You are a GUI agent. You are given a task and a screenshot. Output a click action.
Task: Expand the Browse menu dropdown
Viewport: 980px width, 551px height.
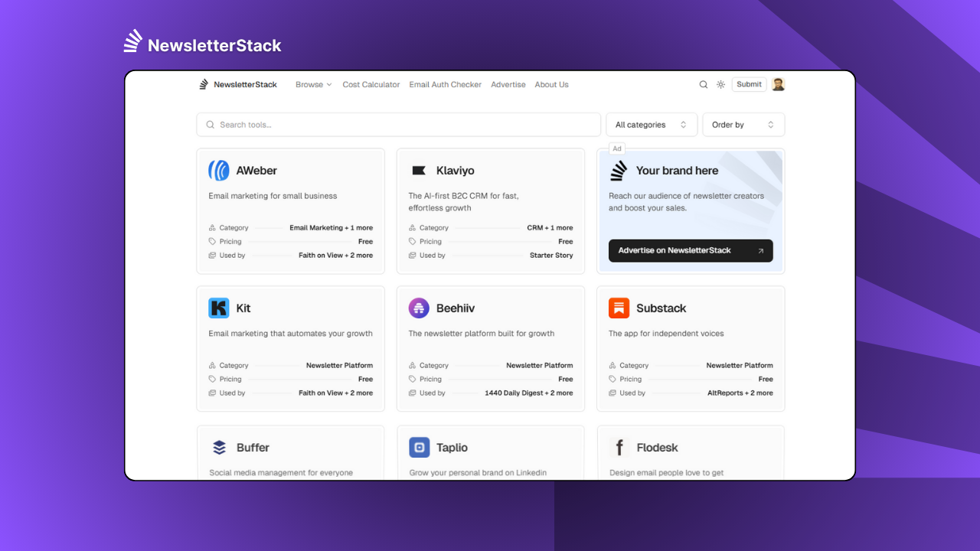[x=313, y=85]
